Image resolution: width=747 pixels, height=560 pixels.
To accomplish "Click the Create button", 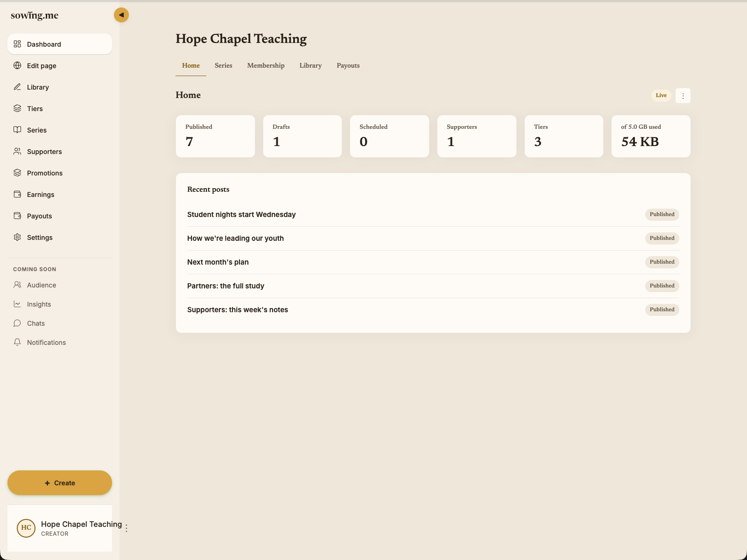I will (x=60, y=483).
